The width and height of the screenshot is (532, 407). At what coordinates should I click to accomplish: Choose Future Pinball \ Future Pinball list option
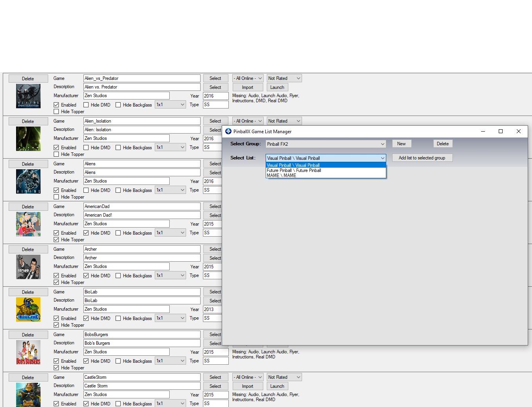coord(326,170)
